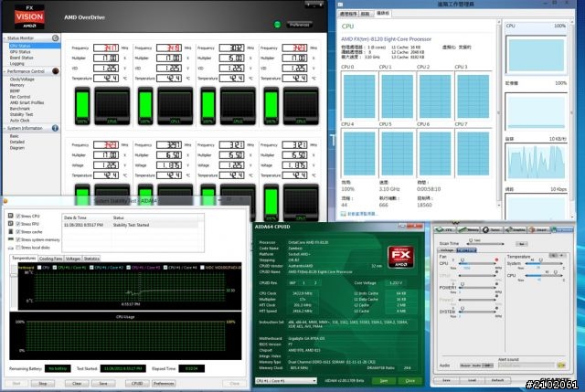
Task: Toggle the CPU checkbox in temperature graph legend
Action: click(x=39, y=268)
